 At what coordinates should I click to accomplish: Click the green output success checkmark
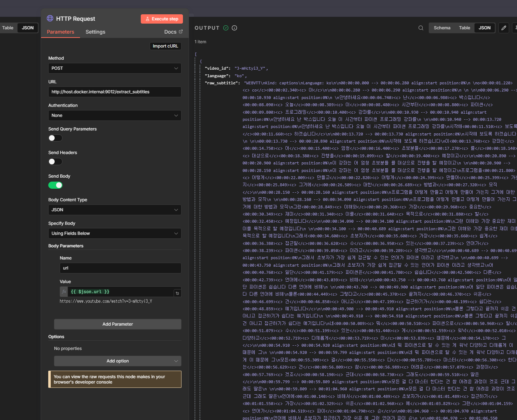226,28
